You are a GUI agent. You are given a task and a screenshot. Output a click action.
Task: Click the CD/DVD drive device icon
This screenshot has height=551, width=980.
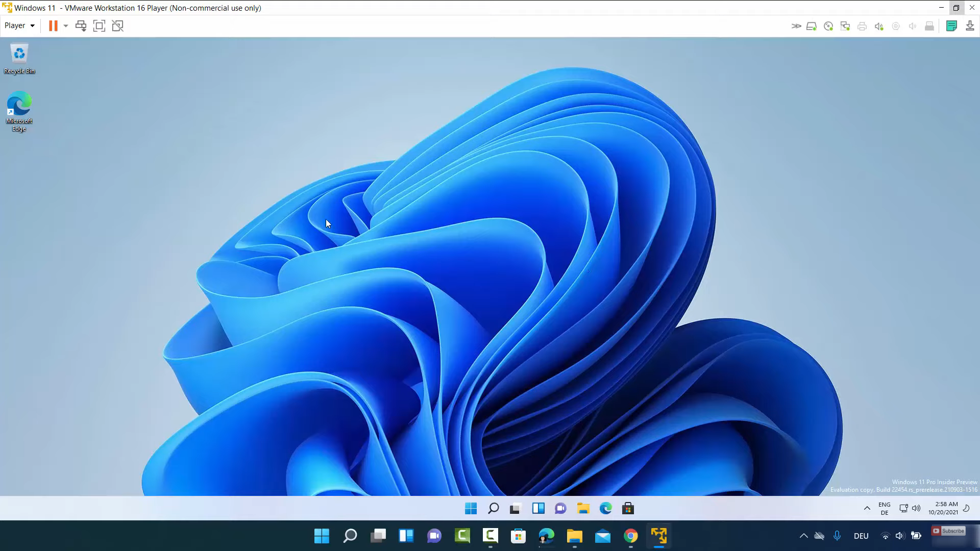pyautogui.click(x=828, y=26)
